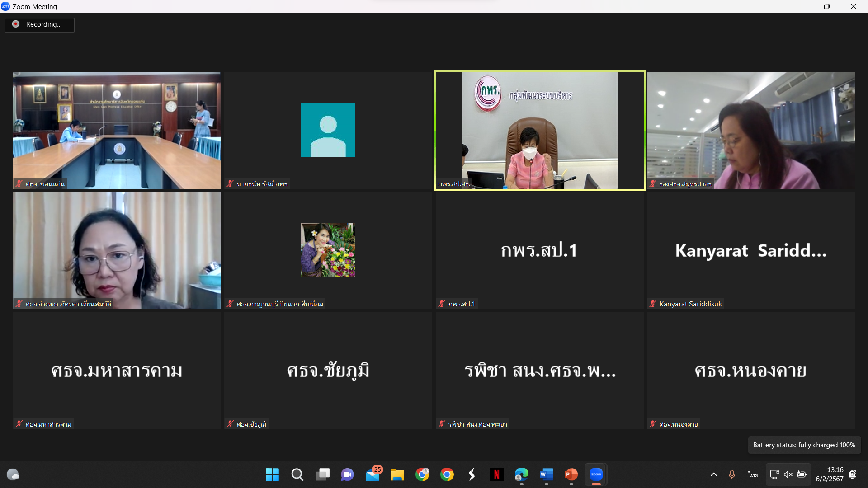Open Microsoft Word from taskbar
The image size is (868, 488).
[547, 474]
